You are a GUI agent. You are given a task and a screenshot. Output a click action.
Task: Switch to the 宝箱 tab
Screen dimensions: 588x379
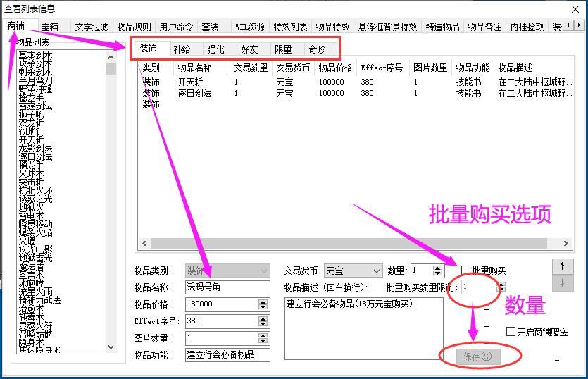50,27
